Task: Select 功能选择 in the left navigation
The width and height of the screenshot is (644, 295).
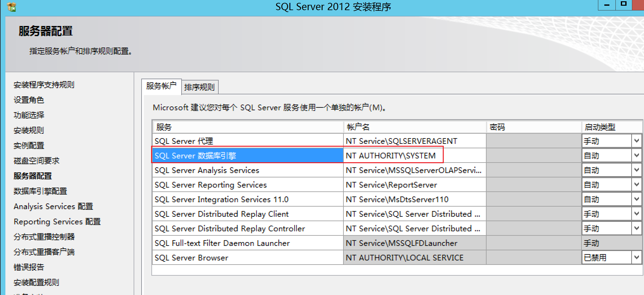Action: pos(29,115)
